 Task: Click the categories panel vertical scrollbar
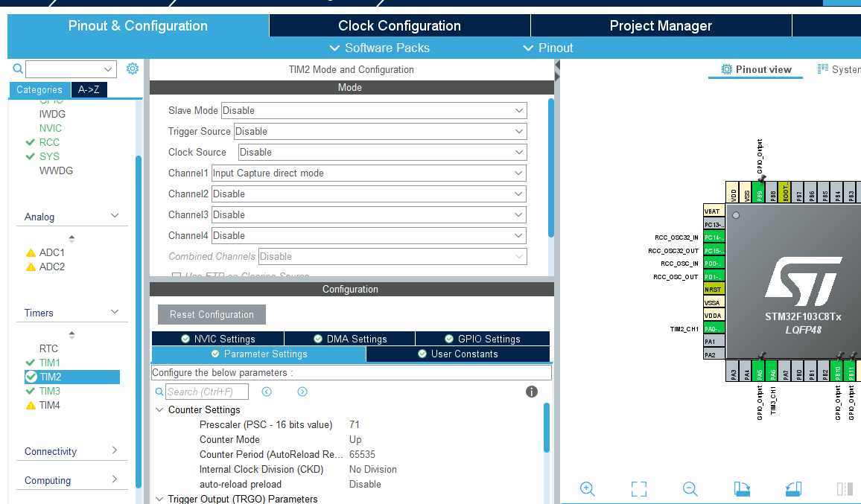click(x=139, y=321)
